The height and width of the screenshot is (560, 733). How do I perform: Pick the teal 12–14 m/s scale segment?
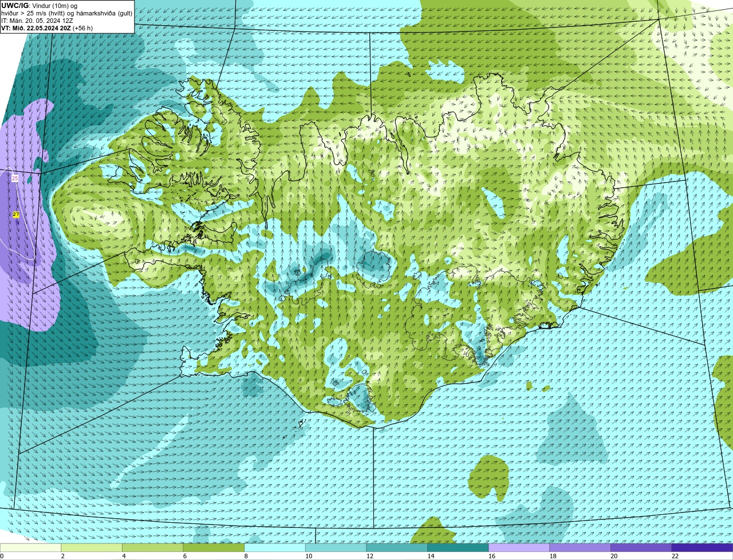tap(397, 547)
